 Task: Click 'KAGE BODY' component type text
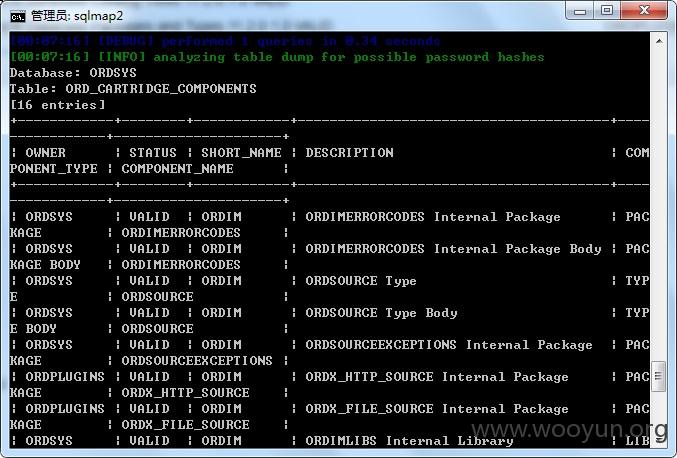[x=45, y=265]
